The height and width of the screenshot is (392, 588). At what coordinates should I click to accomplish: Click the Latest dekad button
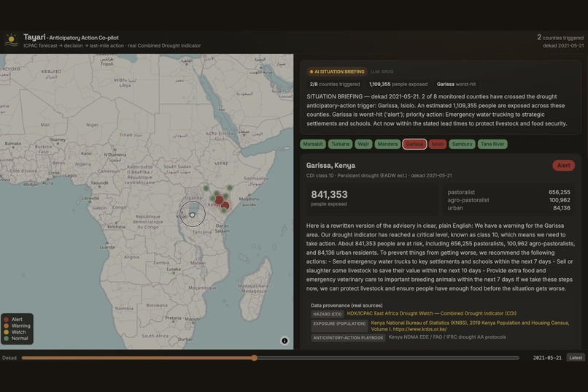click(576, 358)
